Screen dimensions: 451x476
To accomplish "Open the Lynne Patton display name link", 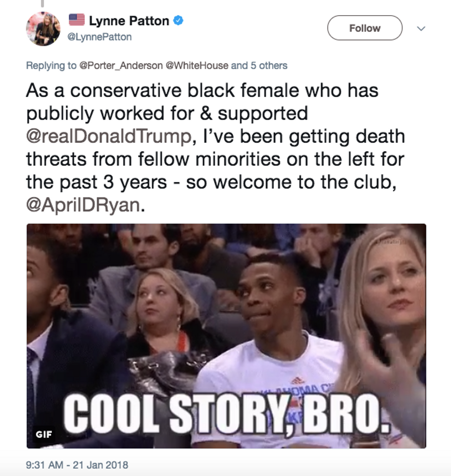I will click(129, 21).
